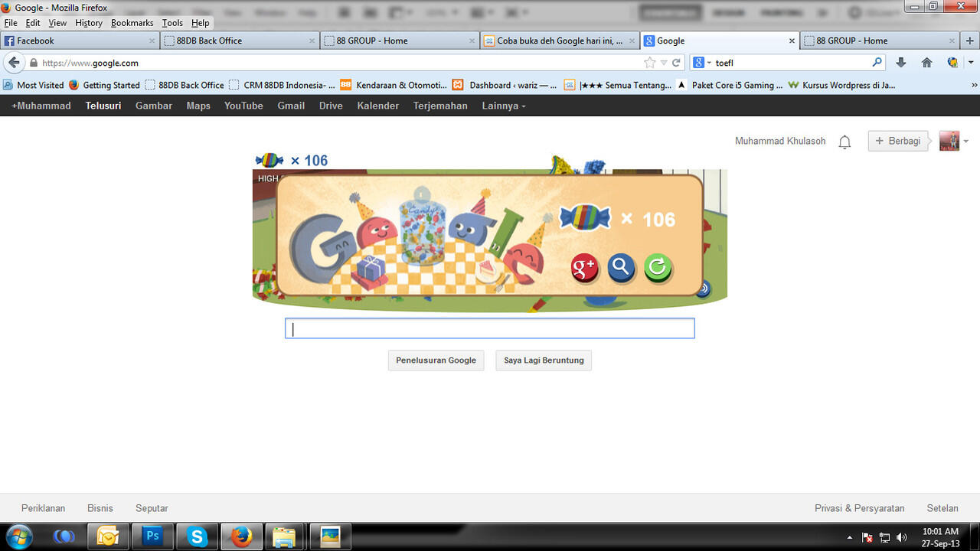
Task: Click the network icon in the system tray
Action: coord(884,538)
